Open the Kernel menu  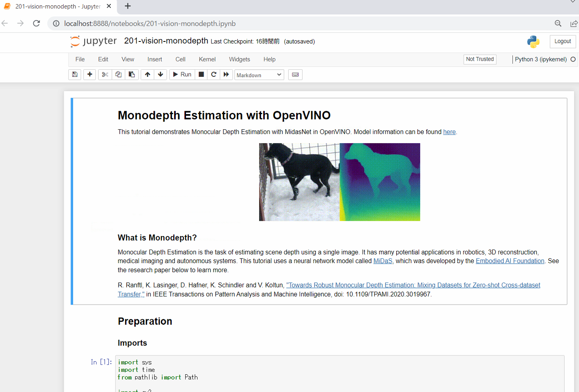point(207,59)
